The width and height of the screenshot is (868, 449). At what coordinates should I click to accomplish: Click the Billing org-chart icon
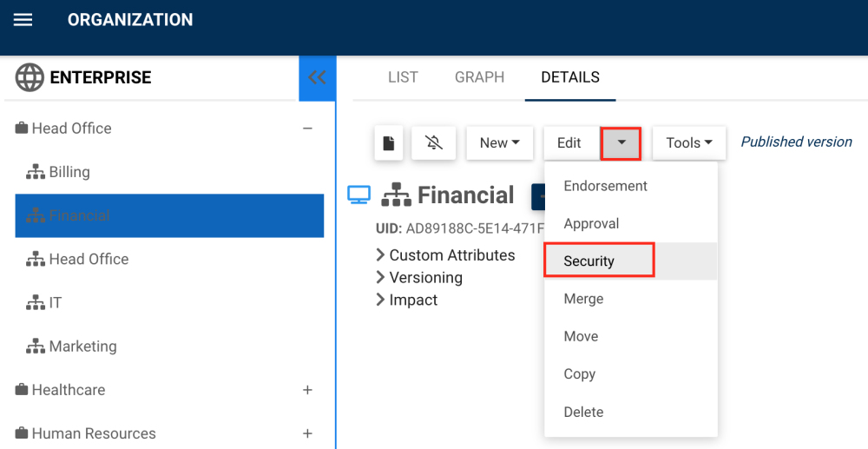point(36,172)
